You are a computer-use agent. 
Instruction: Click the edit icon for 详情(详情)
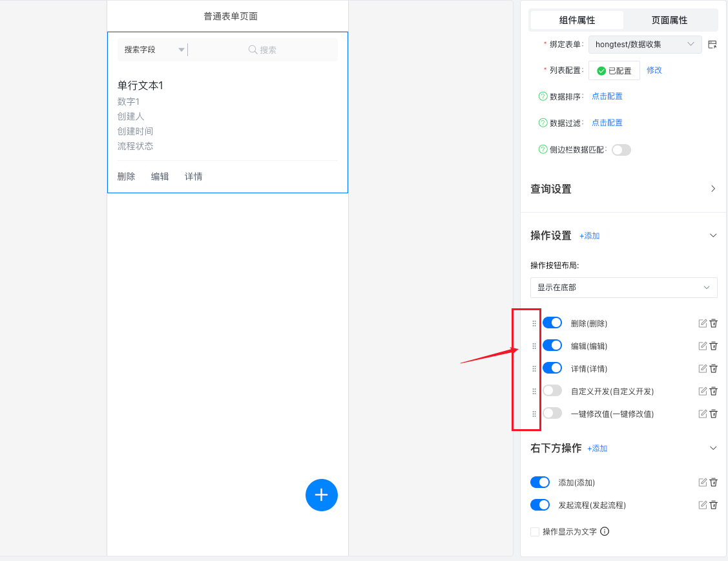[x=703, y=368]
